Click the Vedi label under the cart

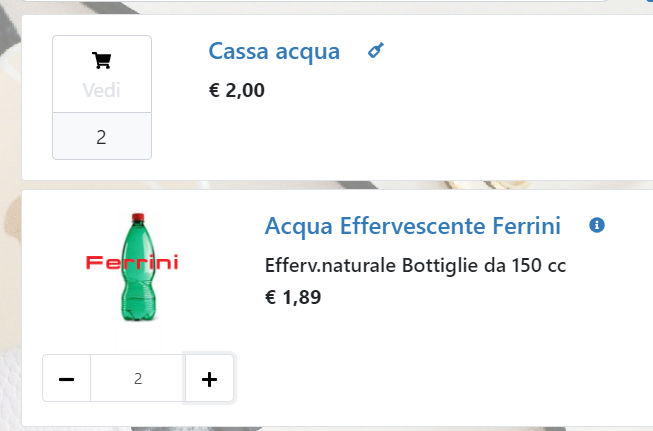(101, 91)
